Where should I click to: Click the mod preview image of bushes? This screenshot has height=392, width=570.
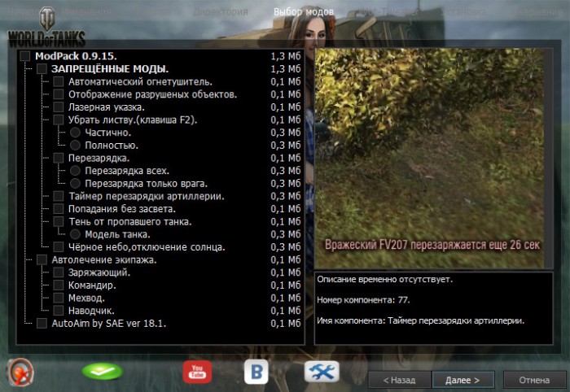[x=429, y=159]
